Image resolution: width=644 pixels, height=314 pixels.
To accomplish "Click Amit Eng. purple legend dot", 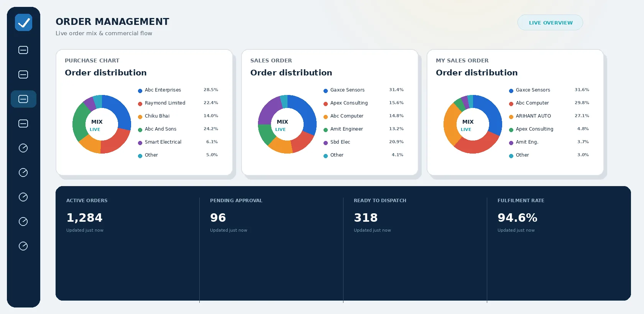I will point(511,143).
